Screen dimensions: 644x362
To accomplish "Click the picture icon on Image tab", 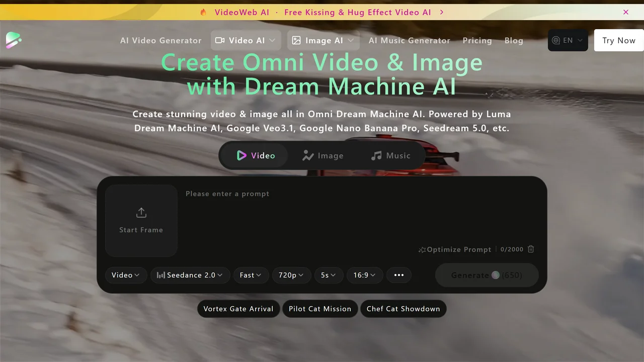I will [308, 156].
